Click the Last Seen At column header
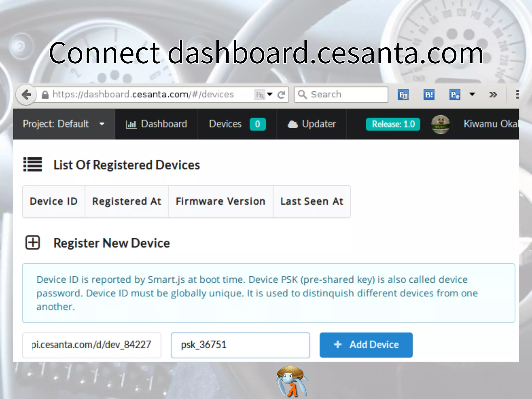The width and height of the screenshot is (532, 399). [312, 201]
